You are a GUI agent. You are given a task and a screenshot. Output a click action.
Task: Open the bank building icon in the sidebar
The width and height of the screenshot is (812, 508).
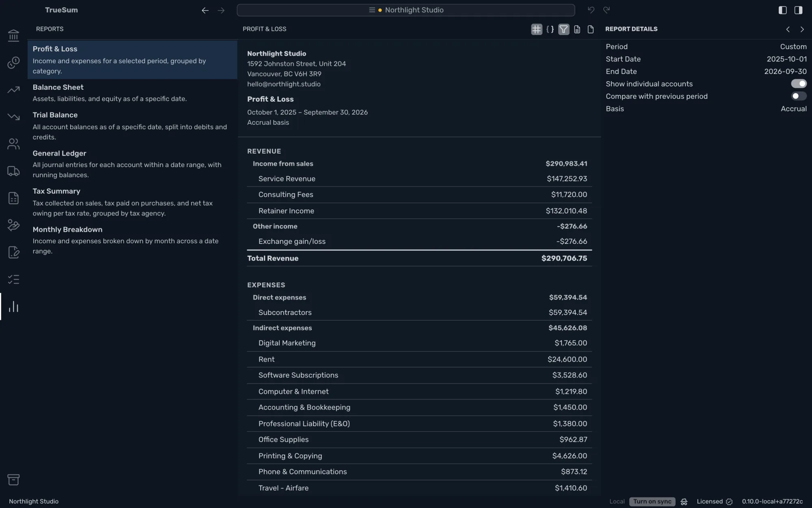[13, 35]
